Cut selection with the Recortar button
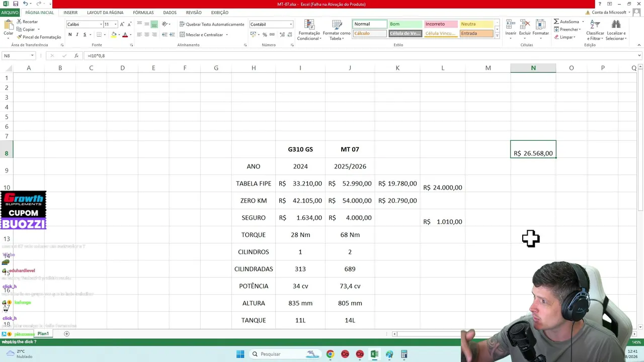Viewport: 644px width, 362px height. 27,22
